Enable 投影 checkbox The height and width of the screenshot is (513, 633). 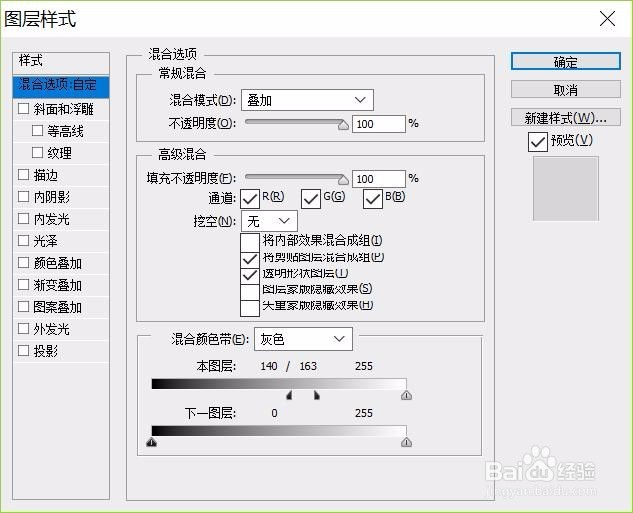tap(23, 350)
